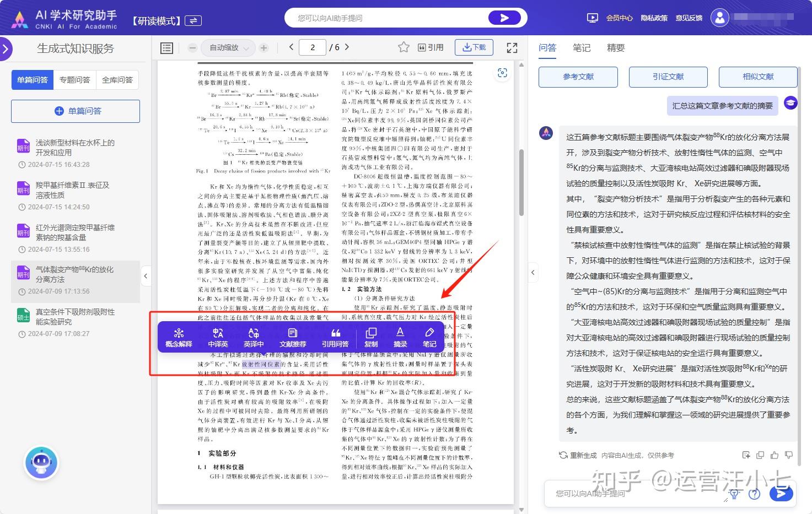
Task: Select the 概念解释 tool in the floating toolbar
Action: click(179, 337)
